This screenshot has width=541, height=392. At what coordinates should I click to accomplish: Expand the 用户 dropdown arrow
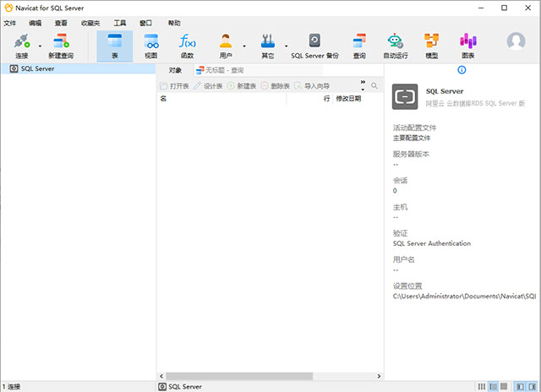[244, 46]
